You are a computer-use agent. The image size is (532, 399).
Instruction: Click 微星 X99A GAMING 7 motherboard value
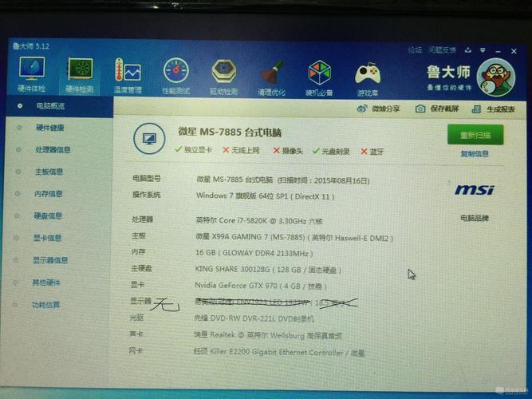[x=294, y=237]
